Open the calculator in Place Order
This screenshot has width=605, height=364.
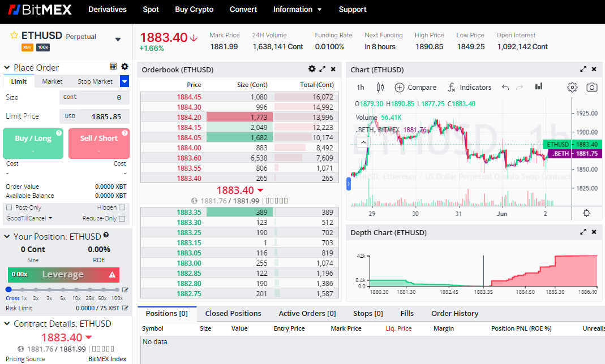pyautogui.click(x=113, y=66)
